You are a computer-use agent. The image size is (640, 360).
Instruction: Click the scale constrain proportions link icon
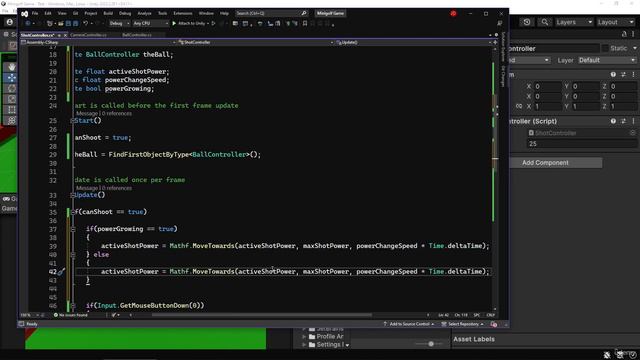click(518, 106)
